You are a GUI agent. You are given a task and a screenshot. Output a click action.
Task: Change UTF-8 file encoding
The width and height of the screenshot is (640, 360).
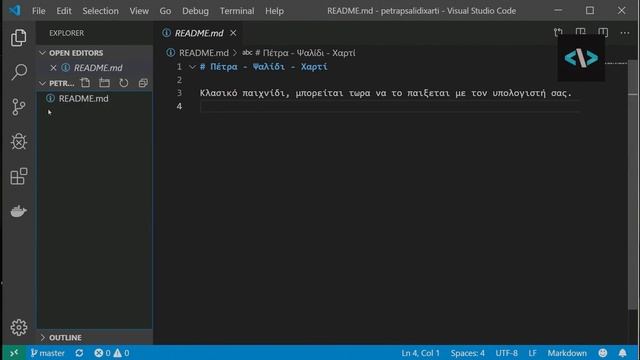pyautogui.click(x=507, y=353)
